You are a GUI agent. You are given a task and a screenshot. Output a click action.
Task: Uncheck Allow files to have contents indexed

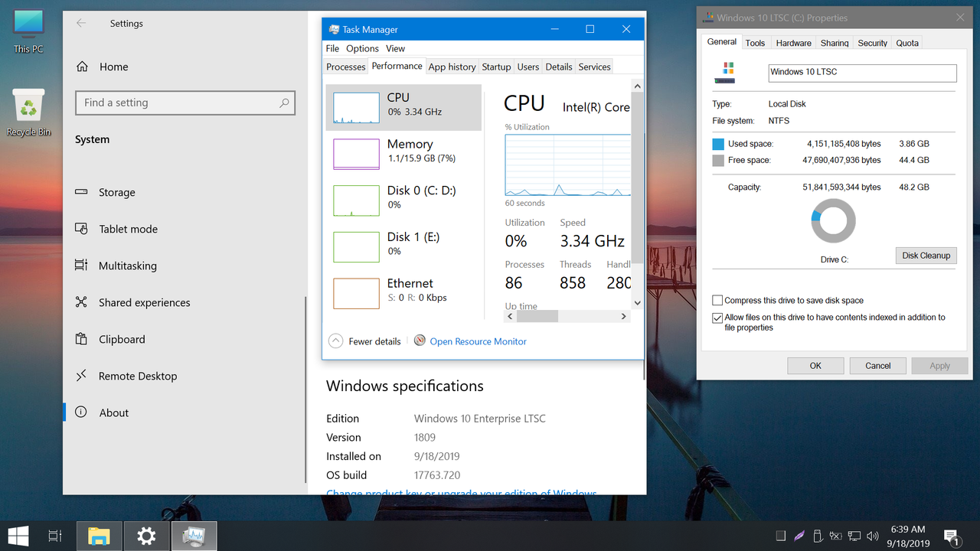717,318
